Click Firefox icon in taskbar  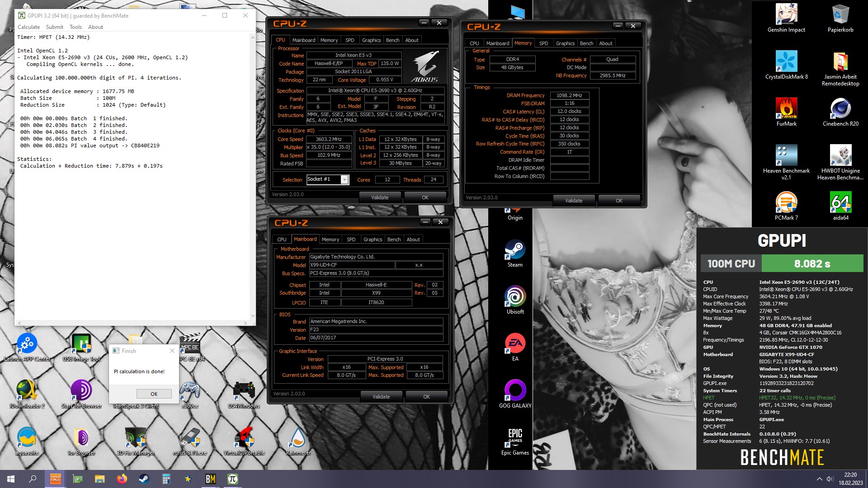point(122,479)
